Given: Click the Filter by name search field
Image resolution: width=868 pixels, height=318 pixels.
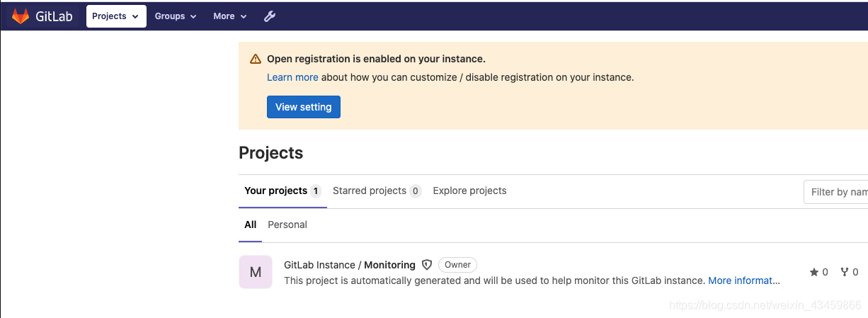Looking at the screenshot, I should pyautogui.click(x=836, y=192).
